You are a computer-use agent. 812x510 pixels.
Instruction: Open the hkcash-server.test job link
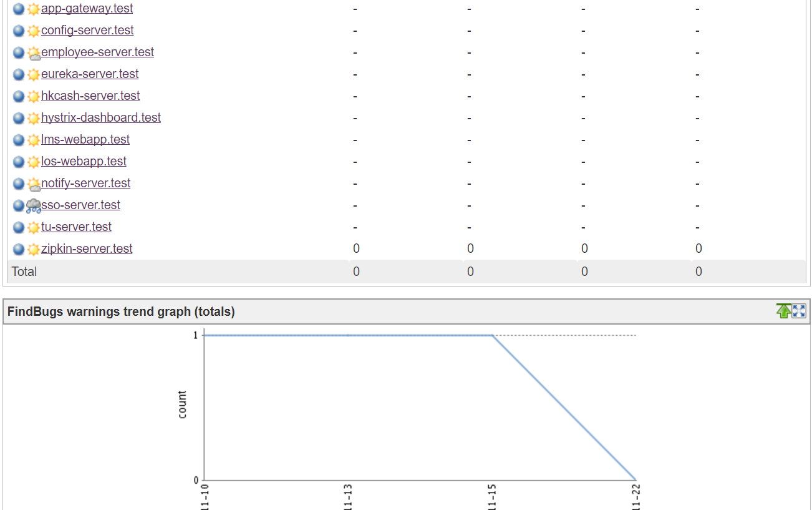point(90,96)
